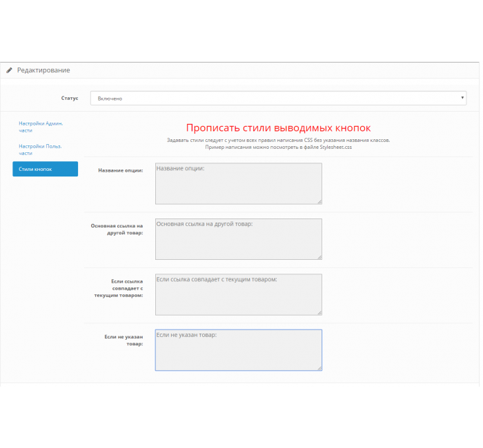This screenshot has height=448, width=483.
Task: Click the red heading Прописать стили выводимых кнопок
Action: point(278,128)
